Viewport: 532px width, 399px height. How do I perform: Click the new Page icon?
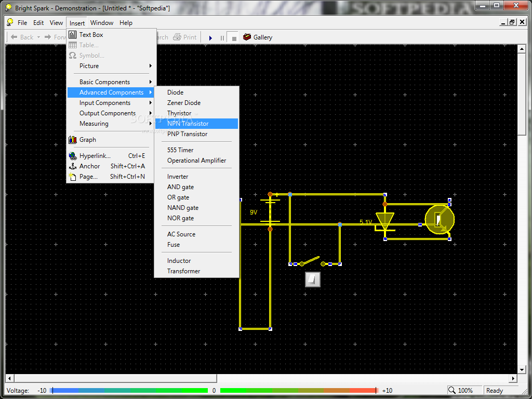pos(72,177)
